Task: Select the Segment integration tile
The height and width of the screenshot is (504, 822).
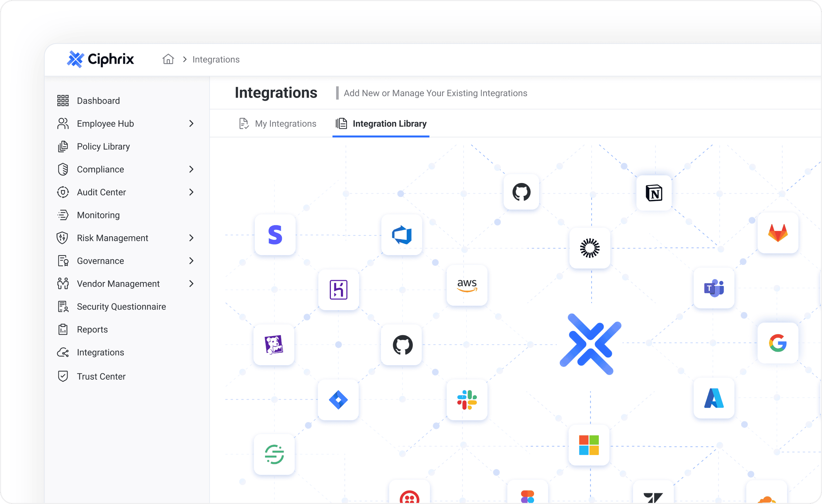Action: pyautogui.click(x=274, y=454)
